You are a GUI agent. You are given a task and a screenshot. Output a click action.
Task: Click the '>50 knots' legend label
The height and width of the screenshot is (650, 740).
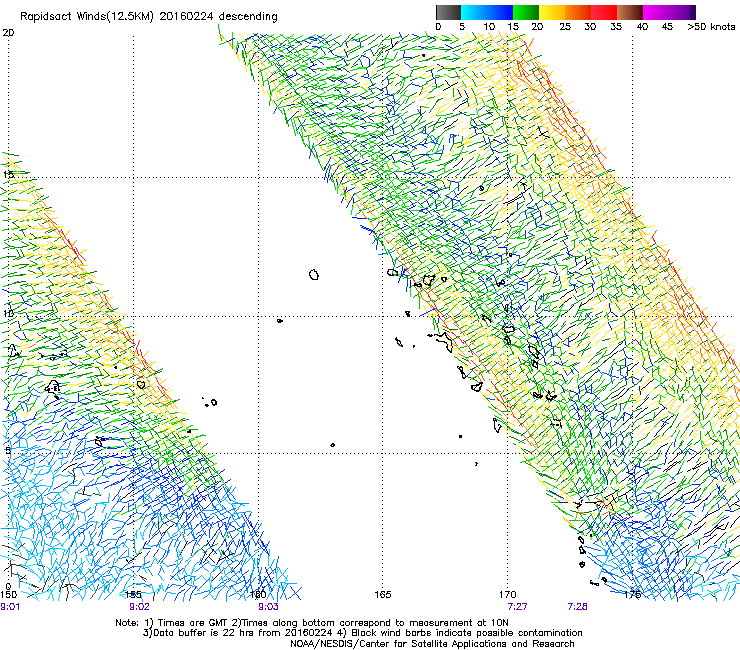[x=711, y=26]
